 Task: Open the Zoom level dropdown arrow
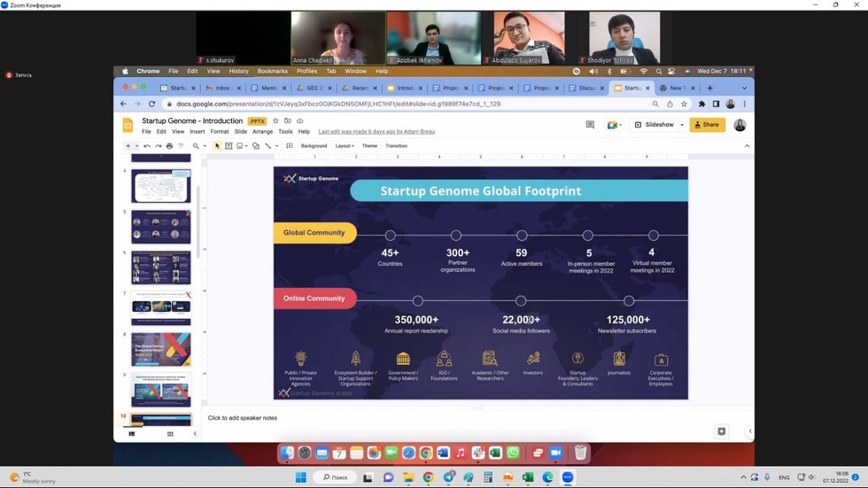coord(205,146)
